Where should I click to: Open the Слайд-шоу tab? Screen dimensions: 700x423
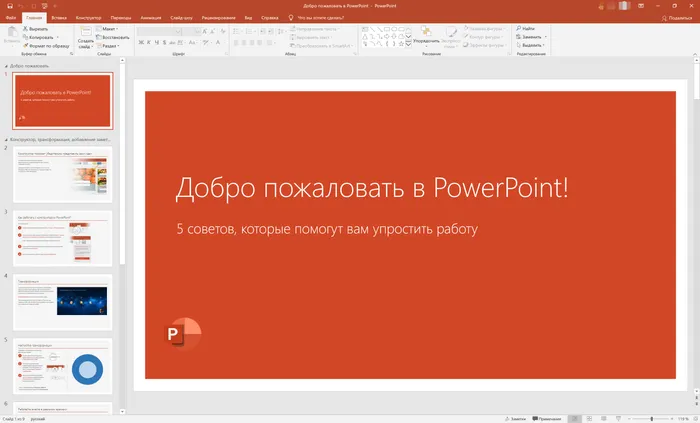(181, 18)
